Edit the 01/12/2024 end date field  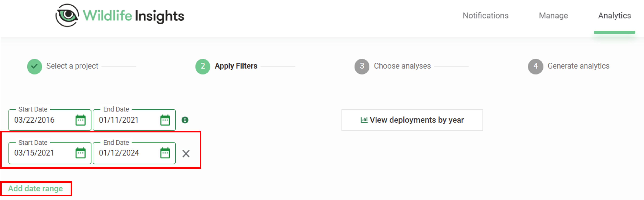134,153
